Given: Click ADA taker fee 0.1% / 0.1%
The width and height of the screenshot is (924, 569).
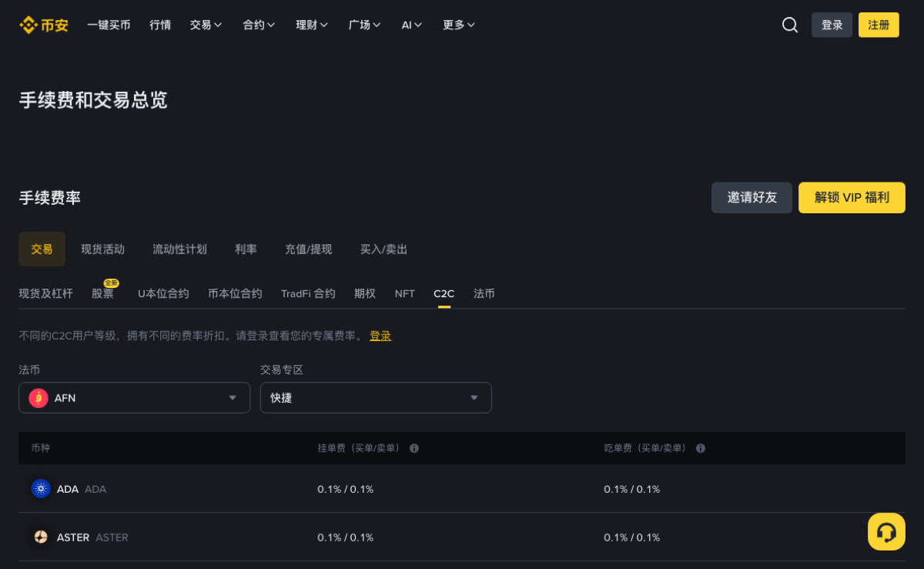Looking at the screenshot, I should (x=632, y=489).
